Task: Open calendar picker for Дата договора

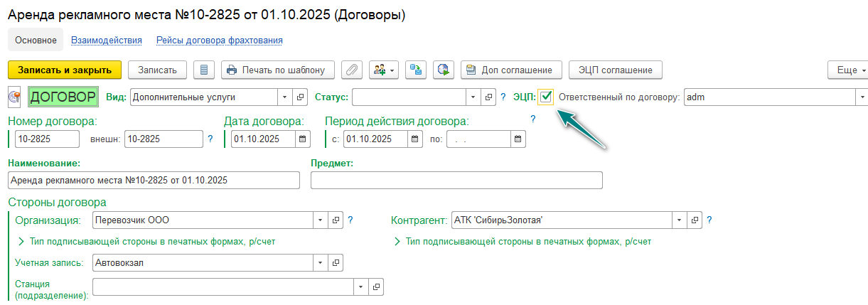Action: (302, 139)
